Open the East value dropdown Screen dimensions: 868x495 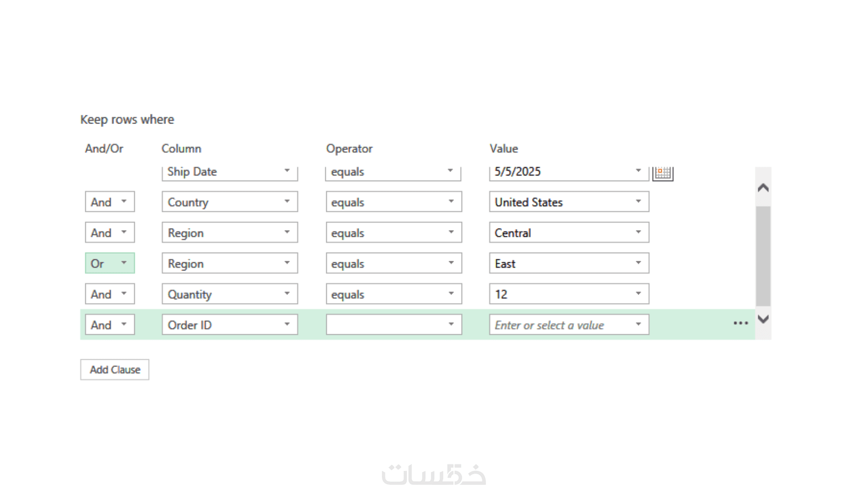coord(569,263)
